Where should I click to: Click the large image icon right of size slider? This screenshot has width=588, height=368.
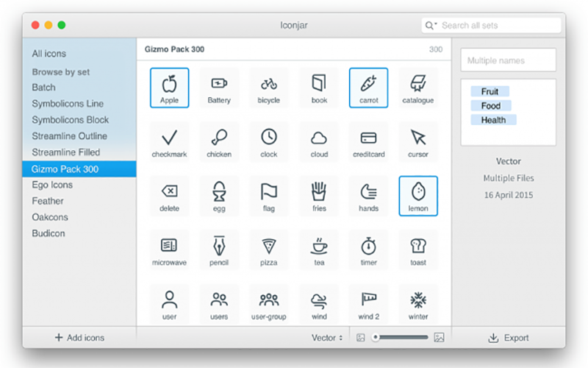(x=439, y=338)
